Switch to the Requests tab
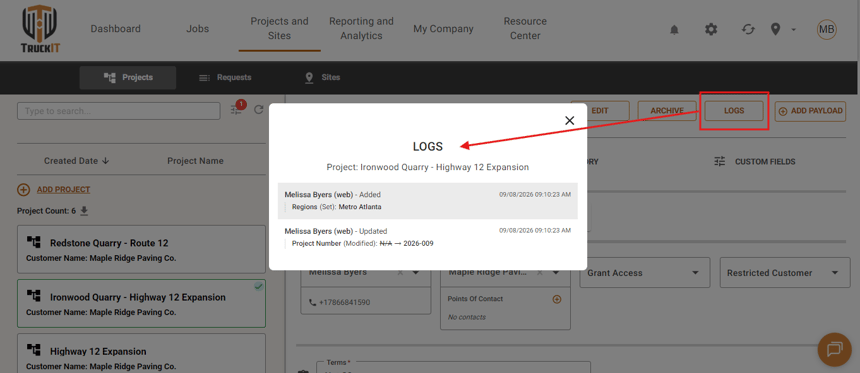Screen dimensions: 860x373 (x=225, y=77)
